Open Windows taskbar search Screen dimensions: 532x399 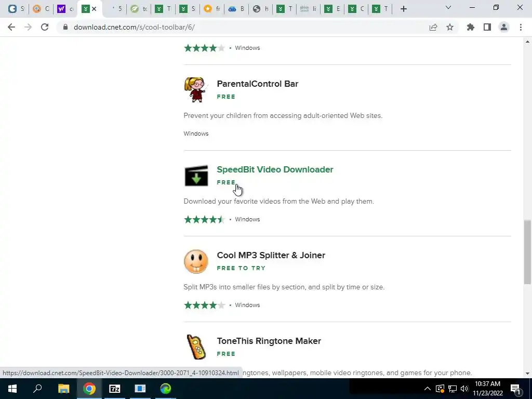pos(37,389)
